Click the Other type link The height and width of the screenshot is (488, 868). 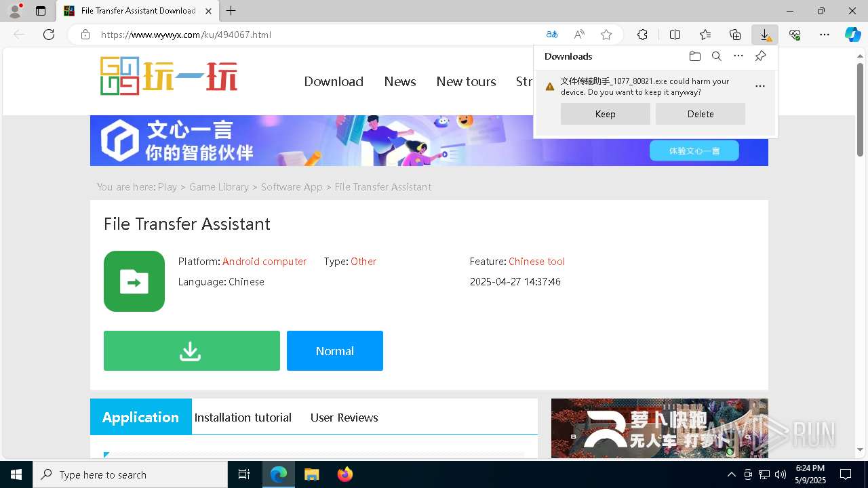(363, 262)
